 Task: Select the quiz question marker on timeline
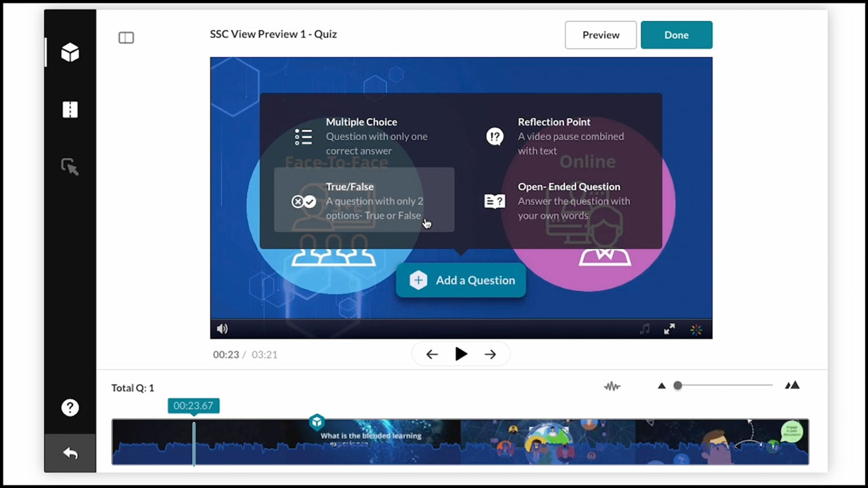point(317,422)
